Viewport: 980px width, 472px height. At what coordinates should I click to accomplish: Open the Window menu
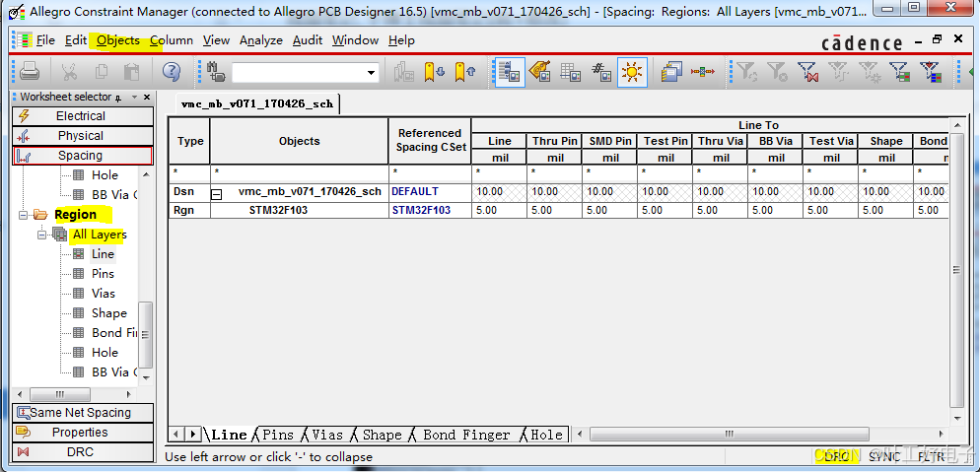tap(355, 40)
